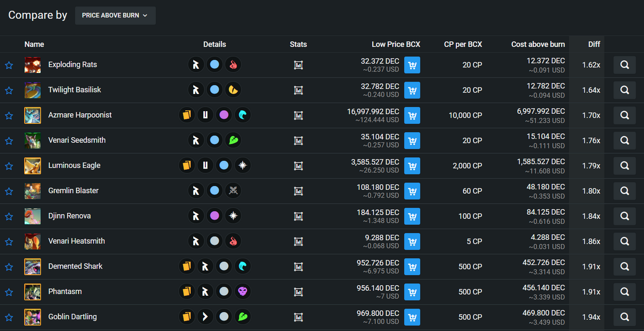Viewport: 644px width, 331px height.
Task: Open Twilight Basilisk stats icon
Action: 298,90
